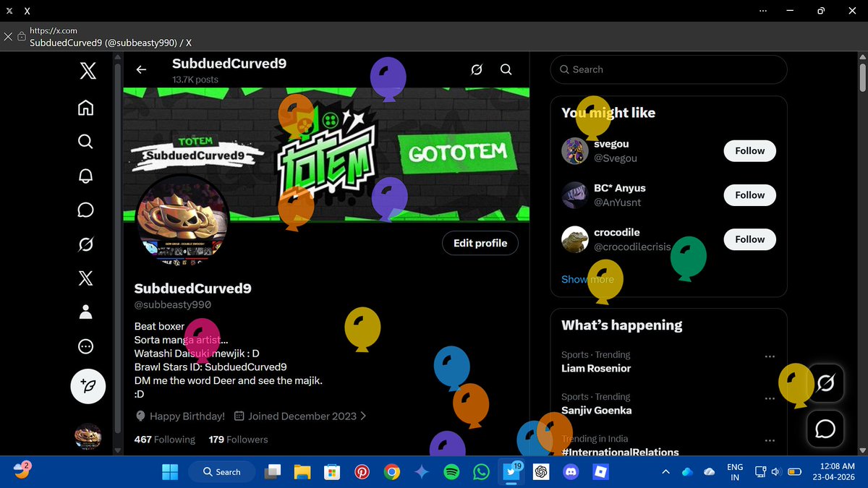Viewport: 868px width, 488px height.
Task: Follow BC* Anyus
Action: pos(750,195)
